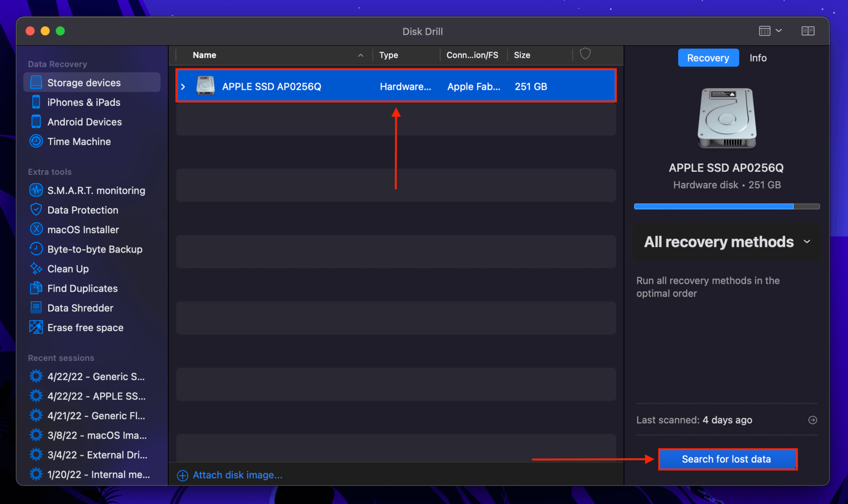
Task: Click the disk usage progress bar
Action: tap(727, 206)
